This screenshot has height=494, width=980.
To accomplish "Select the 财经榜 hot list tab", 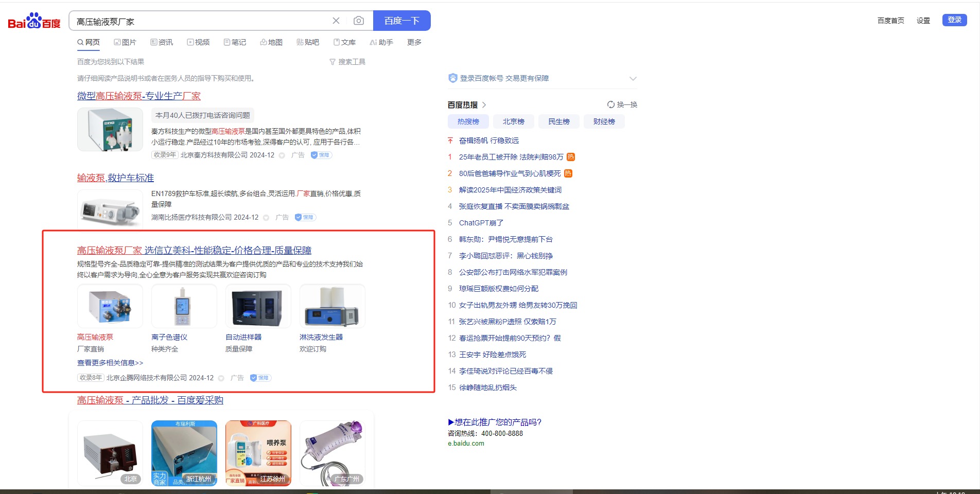I will 604,121.
